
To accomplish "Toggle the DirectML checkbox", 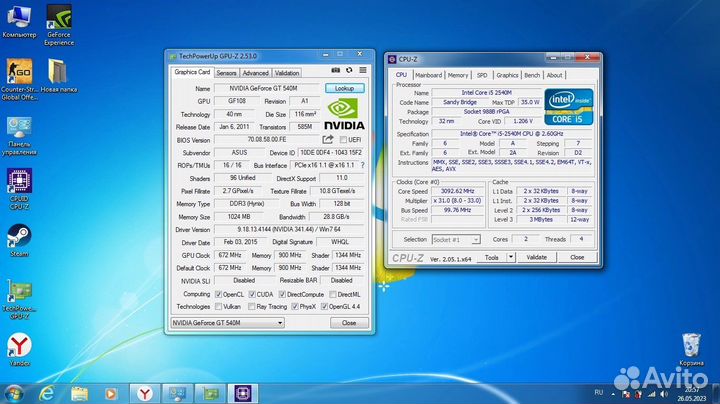I will point(332,294).
